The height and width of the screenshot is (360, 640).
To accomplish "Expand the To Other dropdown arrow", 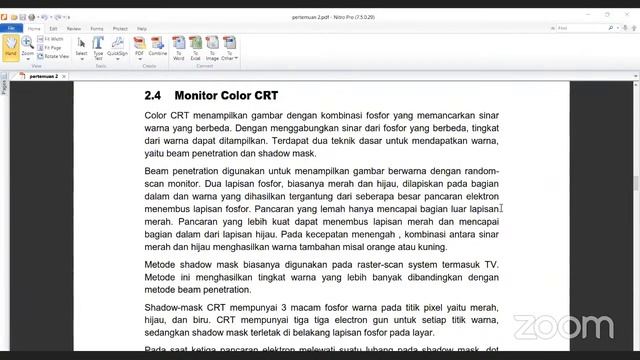I will click(x=236, y=58).
